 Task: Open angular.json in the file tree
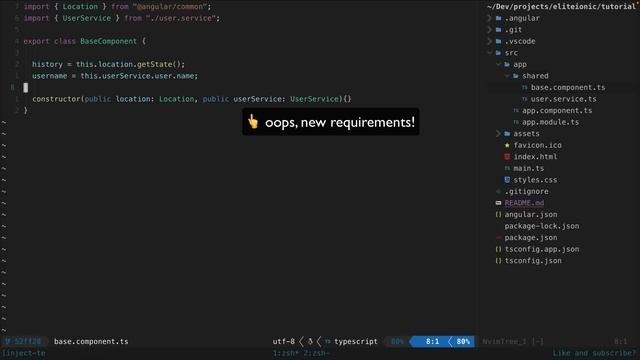coord(531,214)
